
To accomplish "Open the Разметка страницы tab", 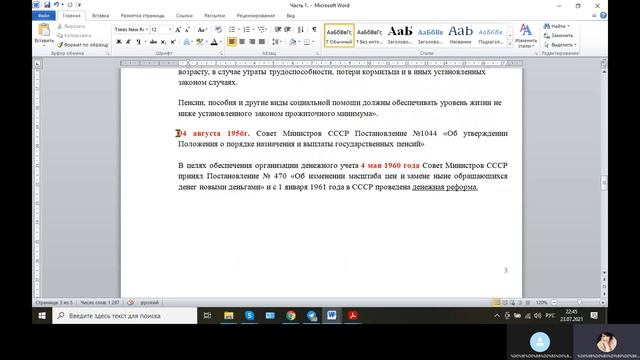I will [x=142, y=16].
